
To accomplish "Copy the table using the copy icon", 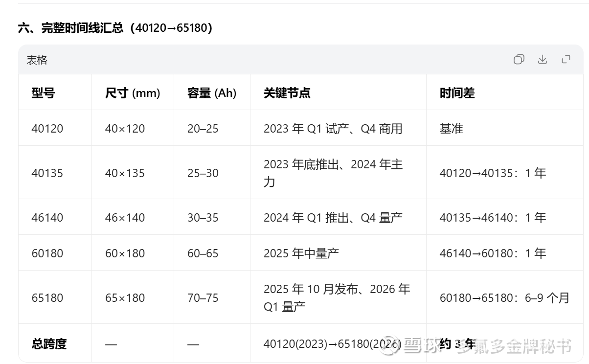I will click(x=519, y=60).
